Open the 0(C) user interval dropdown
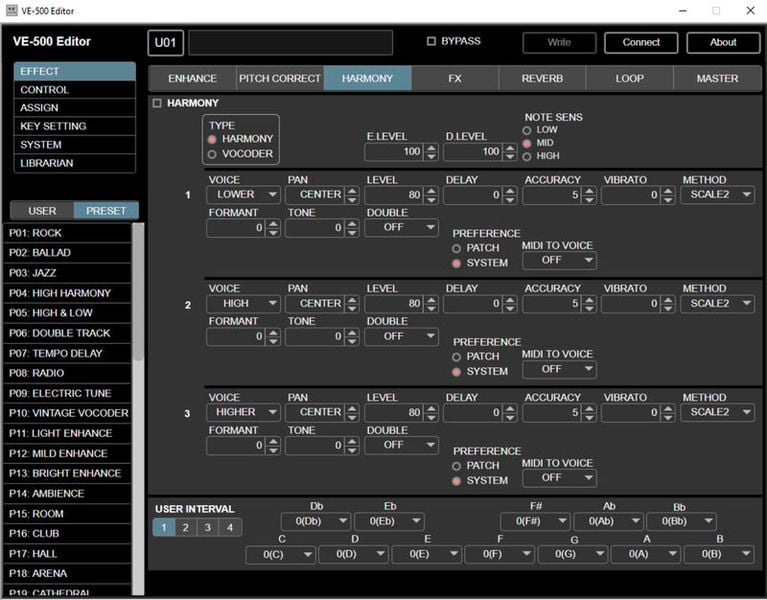Screen dimensions: 767x600 [x=280, y=555]
